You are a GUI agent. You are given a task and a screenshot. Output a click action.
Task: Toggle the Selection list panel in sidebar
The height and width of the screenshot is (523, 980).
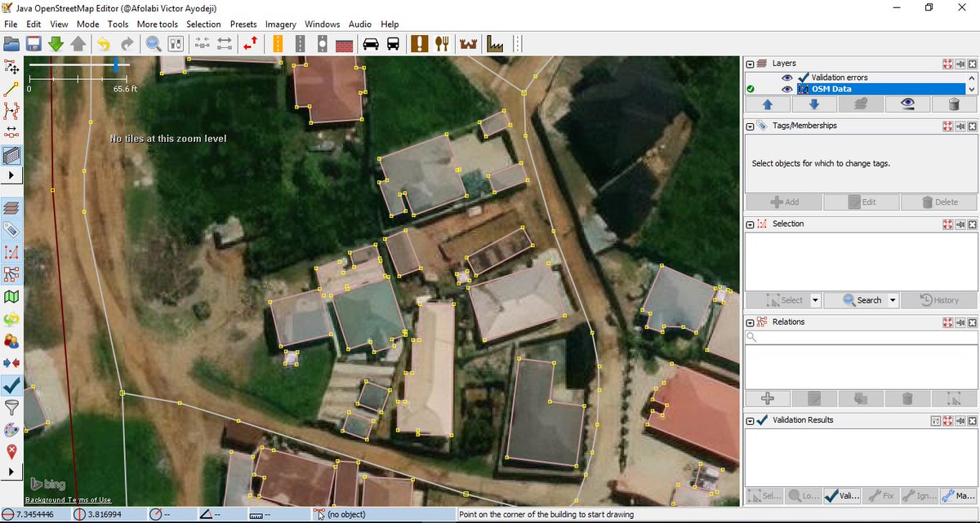click(x=11, y=252)
